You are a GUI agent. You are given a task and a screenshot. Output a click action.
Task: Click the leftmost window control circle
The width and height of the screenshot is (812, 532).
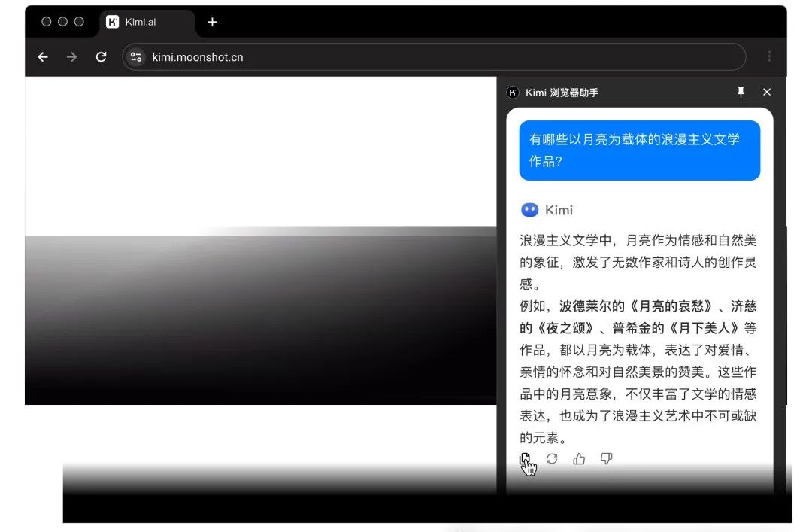(x=47, y=22)
